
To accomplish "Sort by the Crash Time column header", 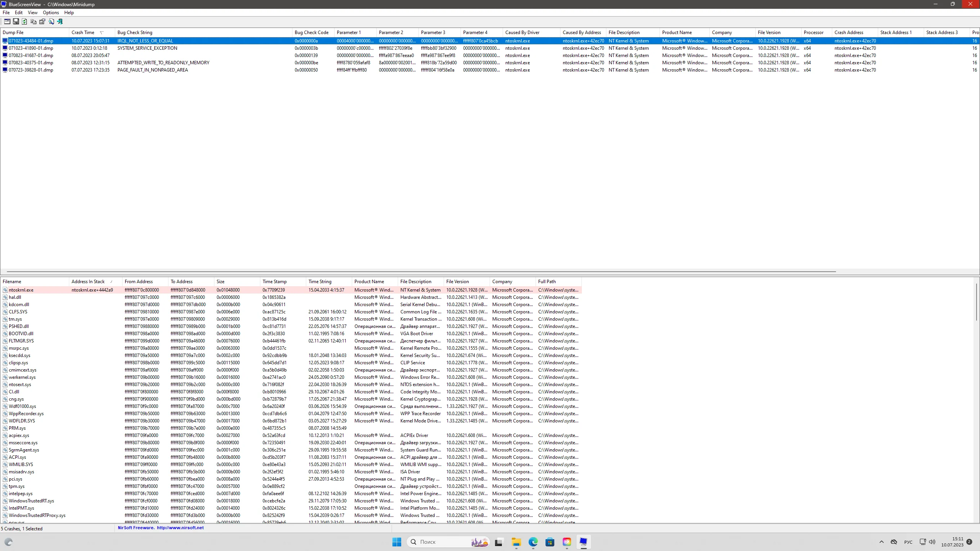I will tap(83, 33).
